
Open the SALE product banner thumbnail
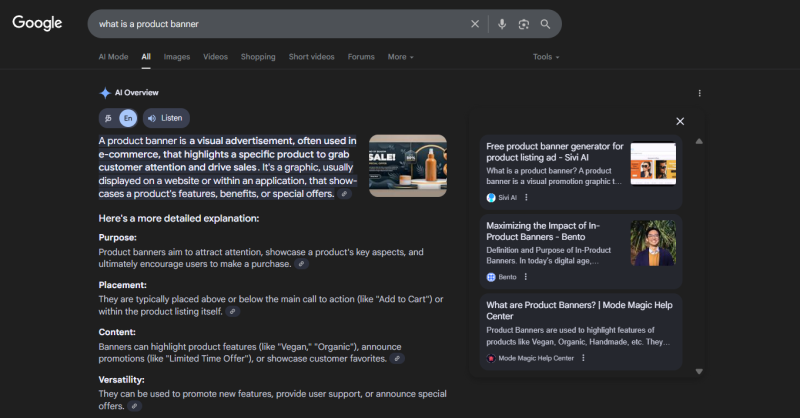[408, 166]
